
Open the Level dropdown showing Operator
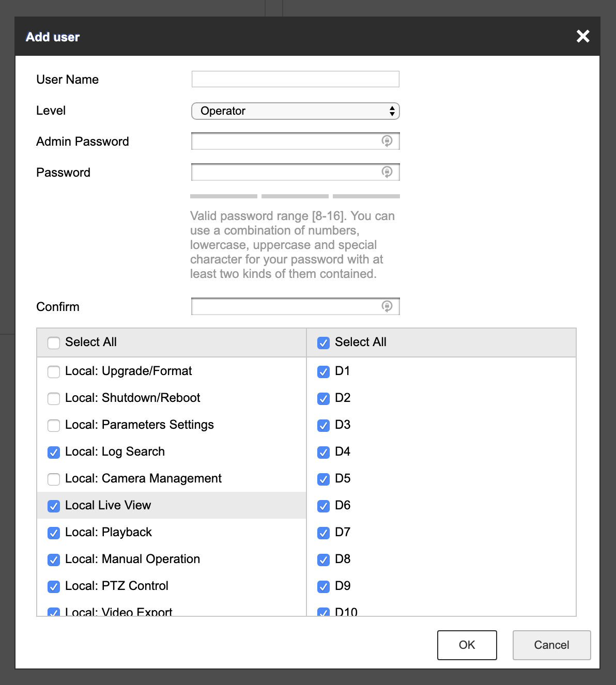[x=295, y=111]
